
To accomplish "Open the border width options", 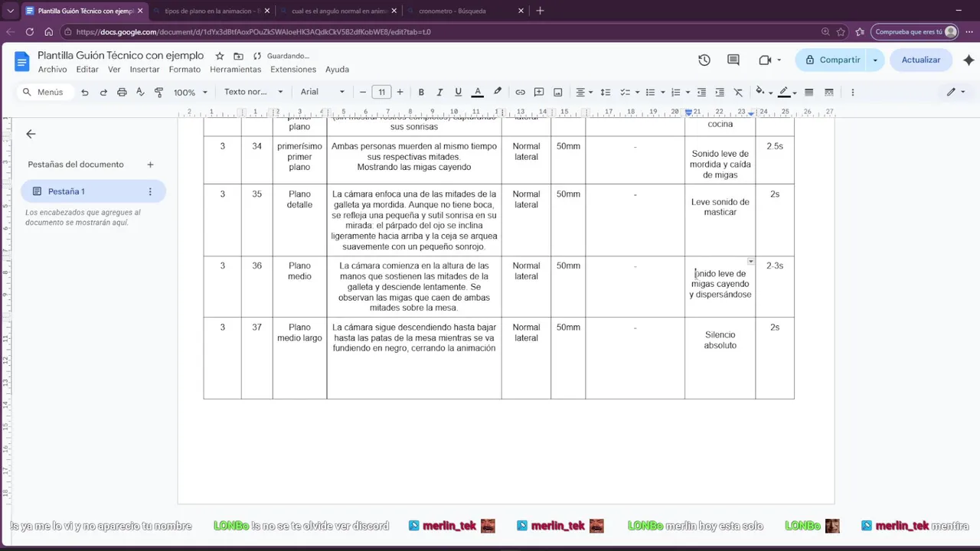I will tap(809, 92).
